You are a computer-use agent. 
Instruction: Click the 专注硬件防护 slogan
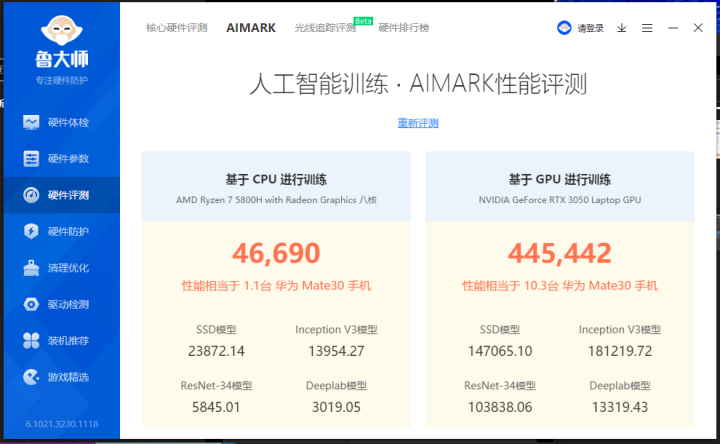[62, 80]
